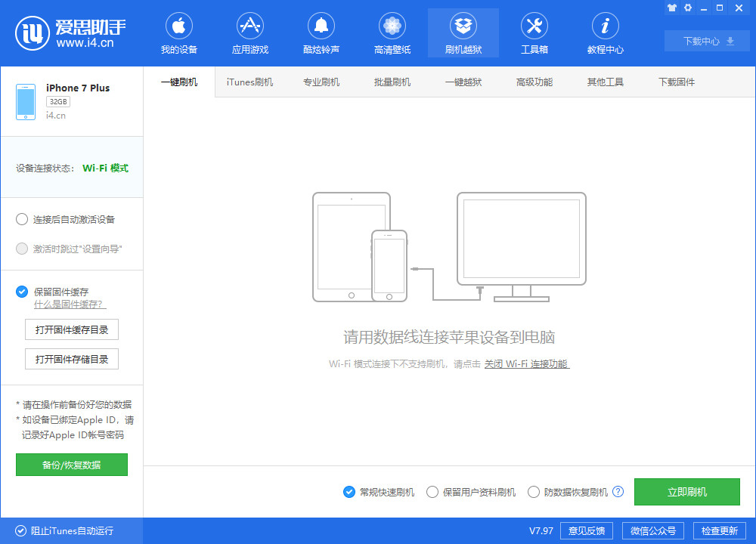Uncheck the 保留固件缓存 checkbox

point(21,292)
